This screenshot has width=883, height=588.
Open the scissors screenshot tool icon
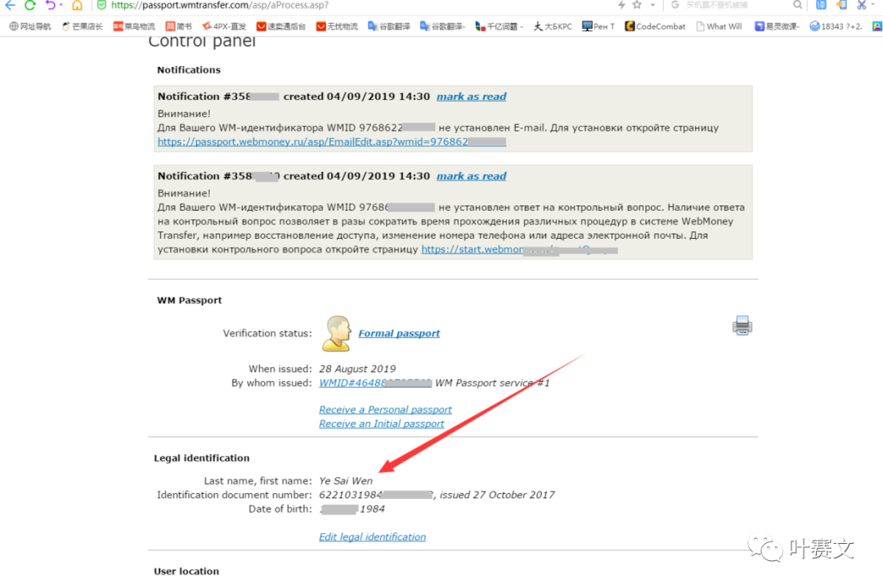coord(861,5)
